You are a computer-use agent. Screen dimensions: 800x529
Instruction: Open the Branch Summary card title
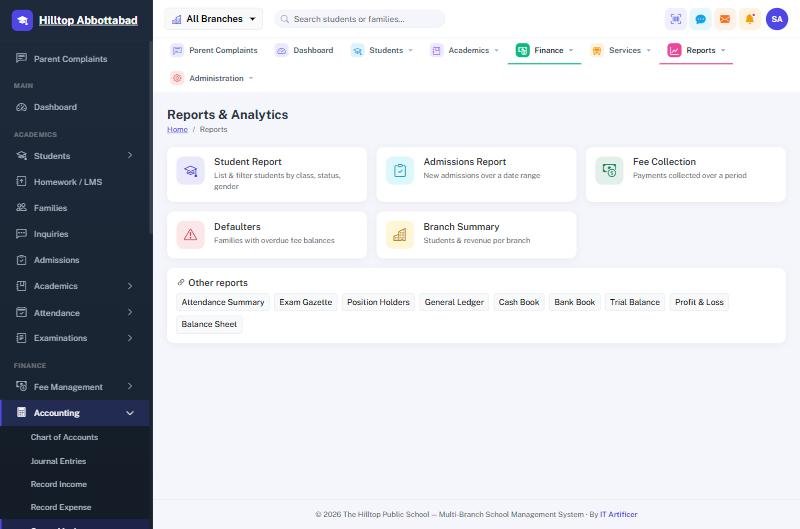pyautogui.click(x=461, y=226)
